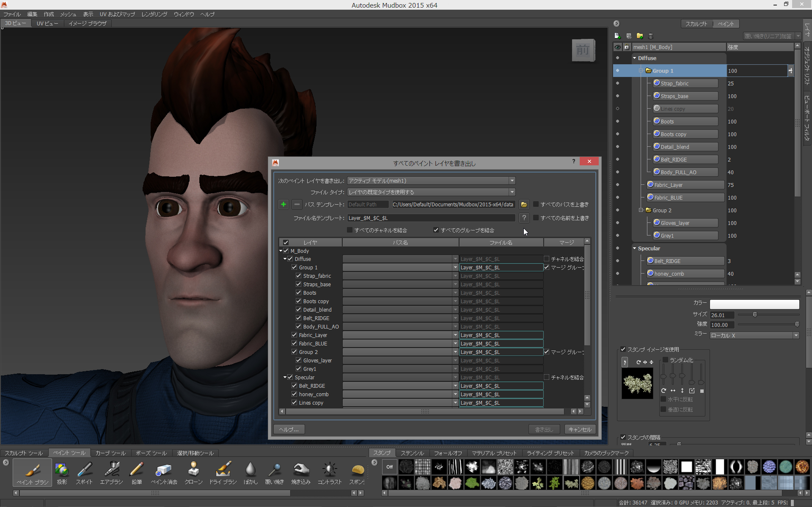This screenshot has width=812, height=507.
Task: Click the Help button in export dialog
Action: point(289,429)
